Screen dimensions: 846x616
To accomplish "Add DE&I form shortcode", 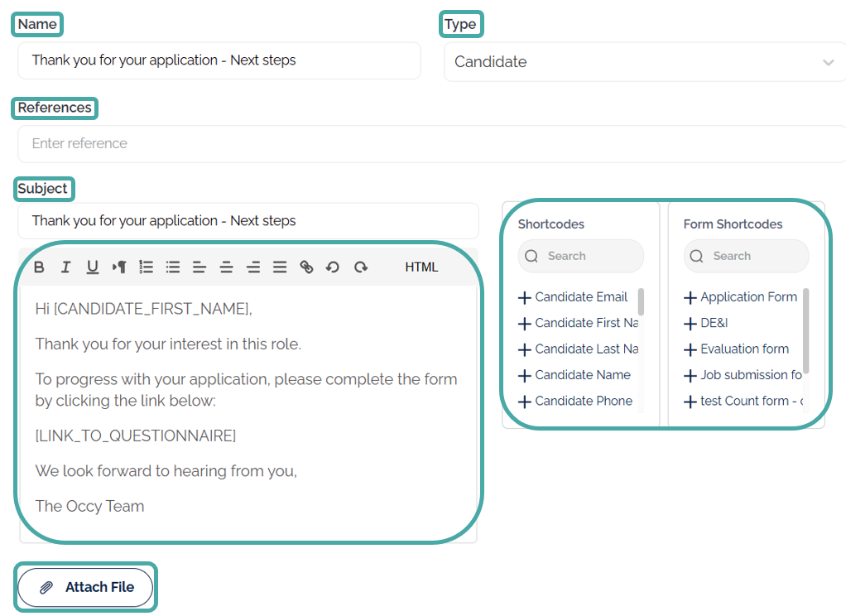I will 706,323.
